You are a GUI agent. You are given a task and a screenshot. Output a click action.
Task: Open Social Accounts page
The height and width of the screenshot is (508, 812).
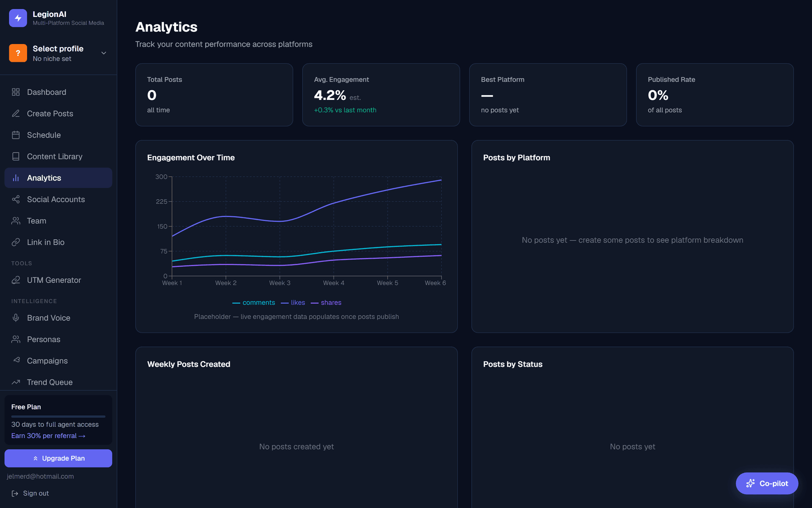coord(58,199)
